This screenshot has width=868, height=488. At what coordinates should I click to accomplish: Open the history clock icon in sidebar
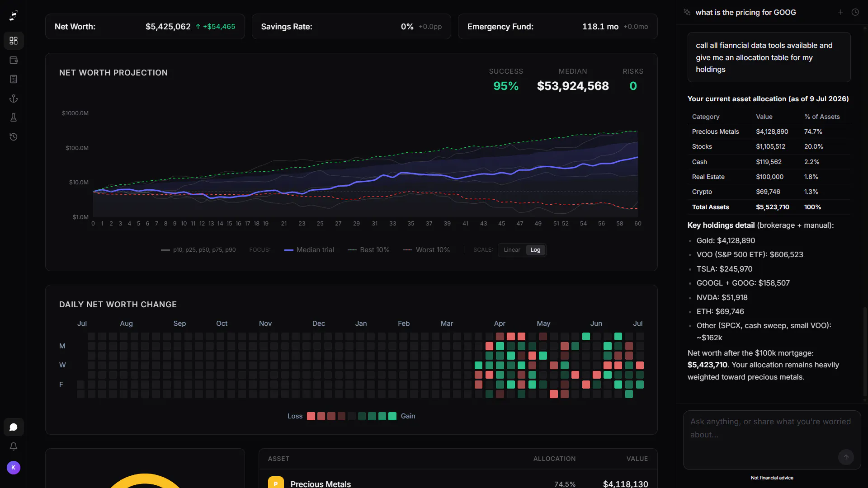14,137
